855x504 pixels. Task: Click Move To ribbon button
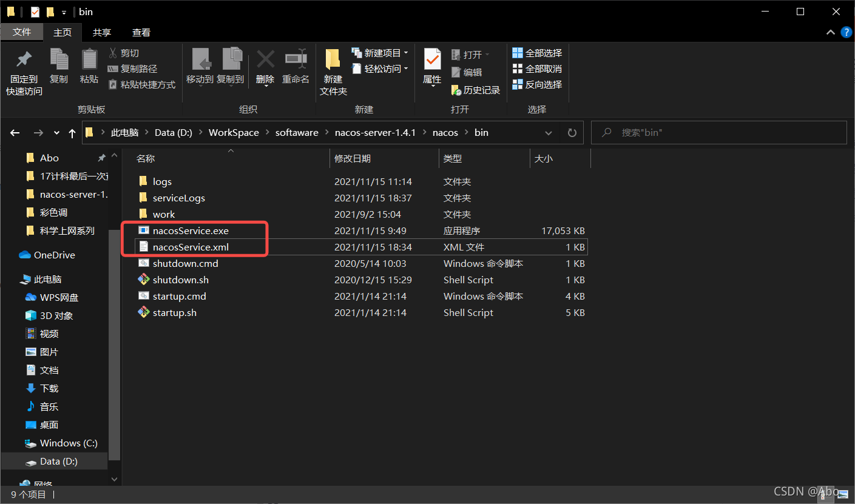[x=200, y=67]
